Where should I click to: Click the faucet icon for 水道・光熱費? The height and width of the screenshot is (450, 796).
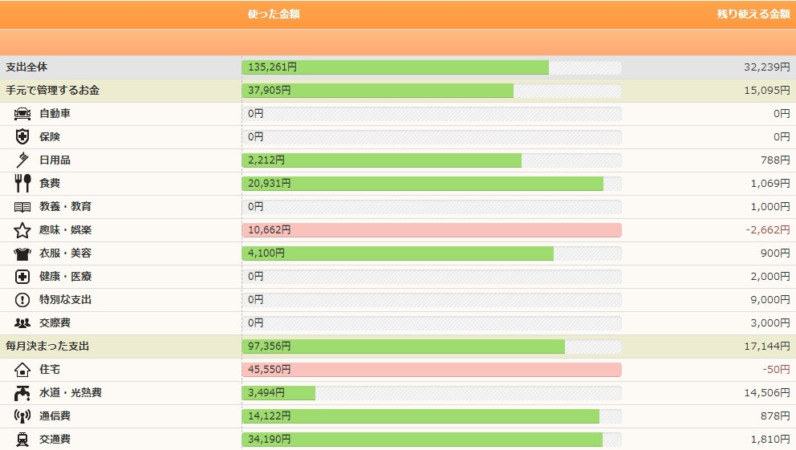coord(22,393)
